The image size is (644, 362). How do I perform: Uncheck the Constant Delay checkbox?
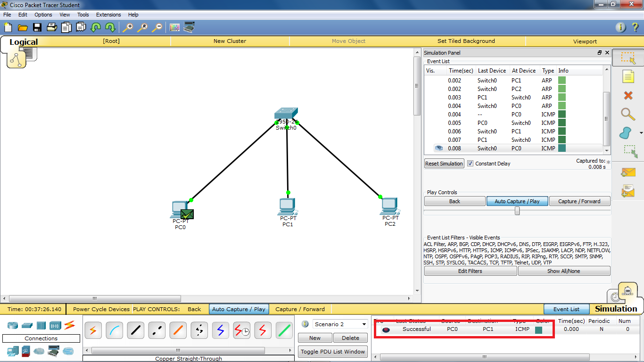pyautogui.click(x=470, y=163)
